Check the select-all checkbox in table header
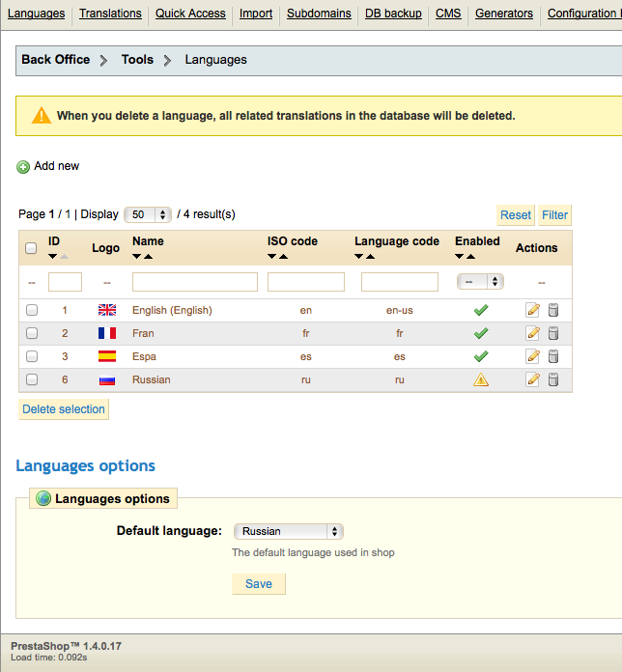Screen dimensions: 622x672 click(x=31, y=248)
